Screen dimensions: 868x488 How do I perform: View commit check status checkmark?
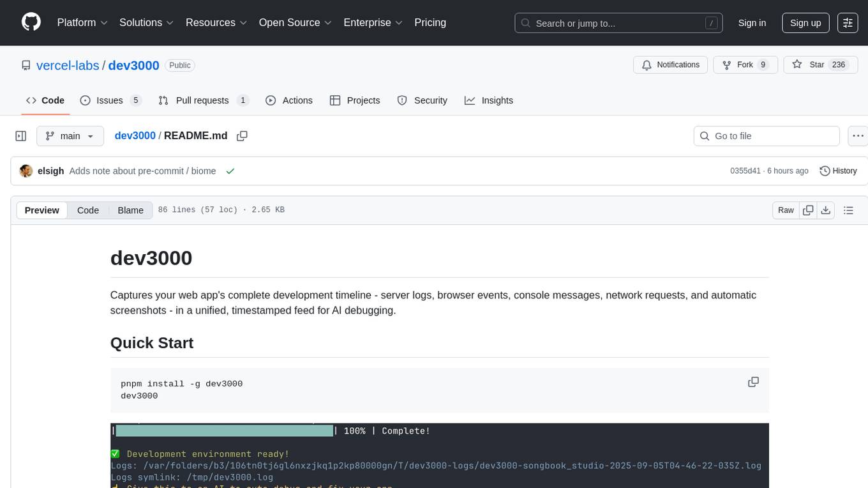230,171
